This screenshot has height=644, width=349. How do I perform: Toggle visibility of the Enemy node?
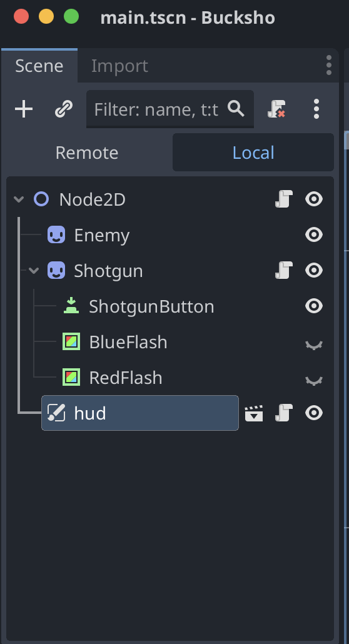(314, 235)
